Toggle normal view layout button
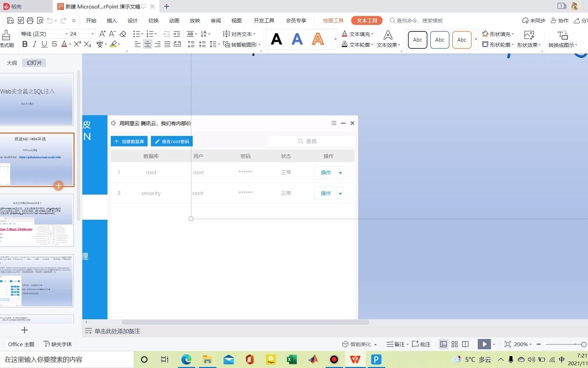This screenshot has height=368, width=588. point(443,344)
